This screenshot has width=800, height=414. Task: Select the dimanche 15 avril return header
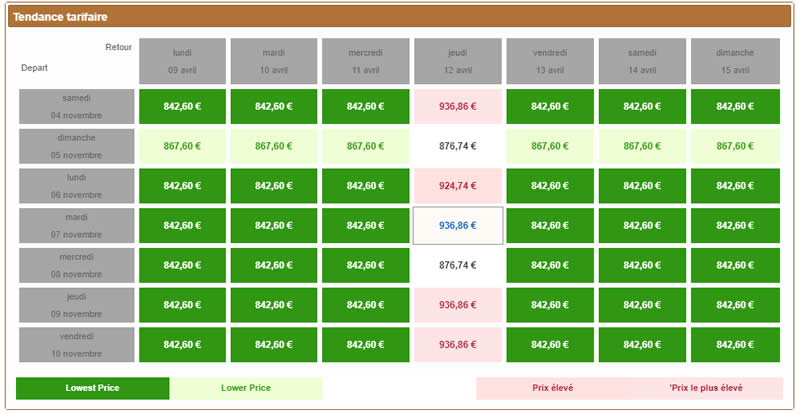coord(734,61)
